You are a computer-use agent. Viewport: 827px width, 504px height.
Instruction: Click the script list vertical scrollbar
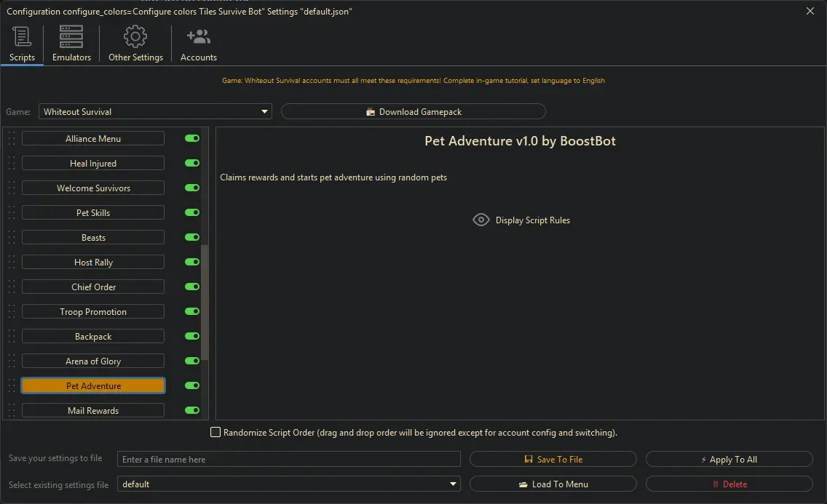(x=205, y=302)
